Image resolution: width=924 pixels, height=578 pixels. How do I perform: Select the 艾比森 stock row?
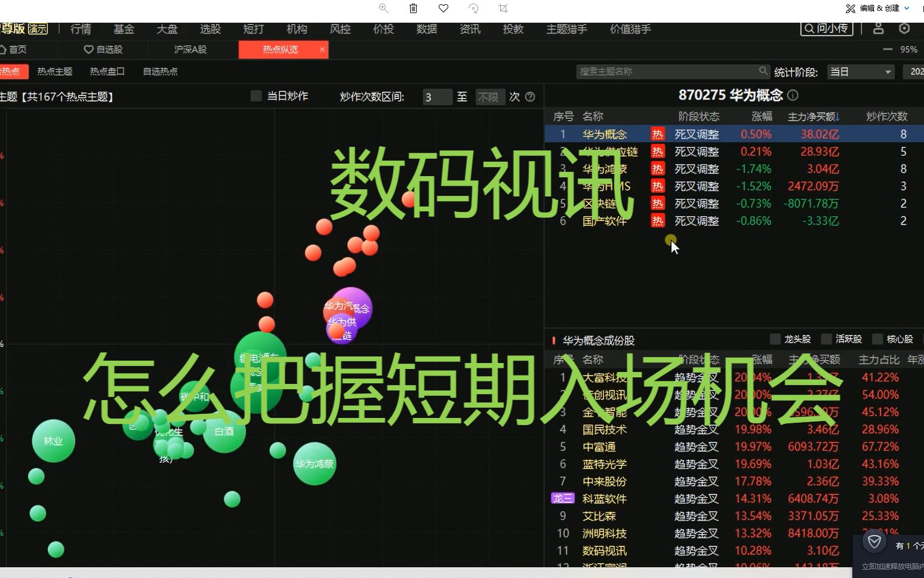[x=734, y=516]
